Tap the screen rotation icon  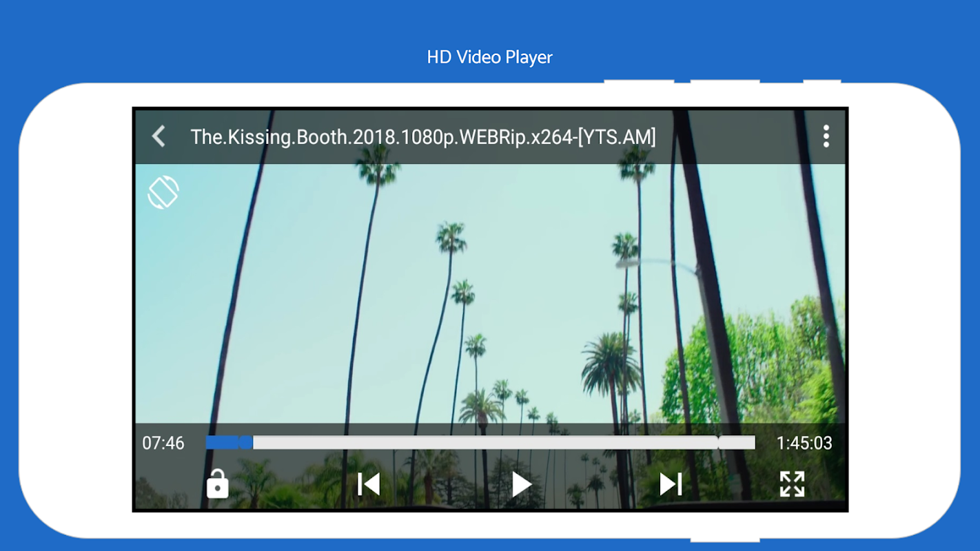tap(163, 192)
